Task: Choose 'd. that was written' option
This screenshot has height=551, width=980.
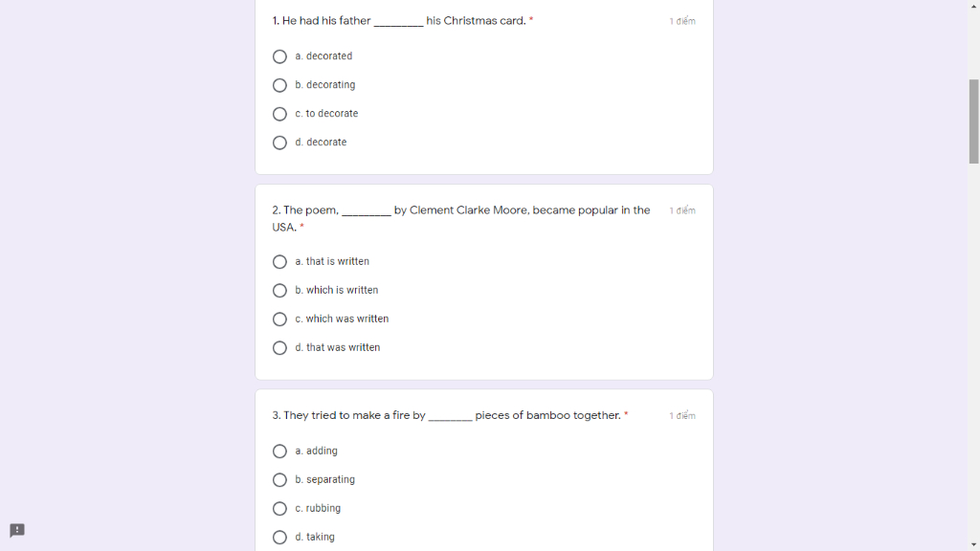Action: (x=279, y=348)
